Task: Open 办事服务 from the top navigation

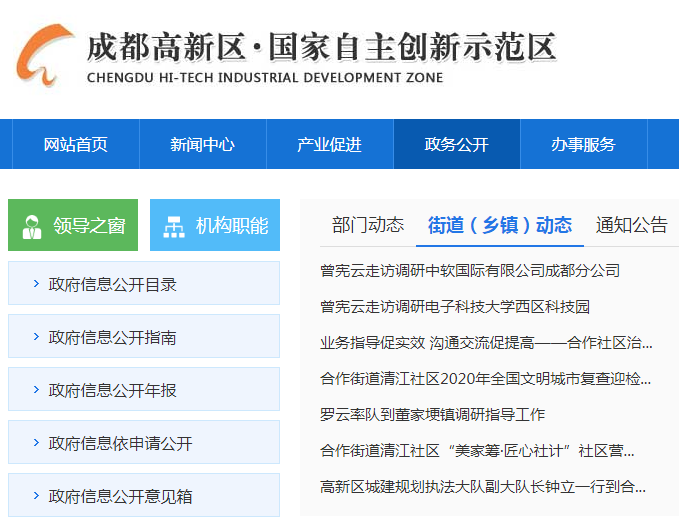Action: [x=583, y=144]
